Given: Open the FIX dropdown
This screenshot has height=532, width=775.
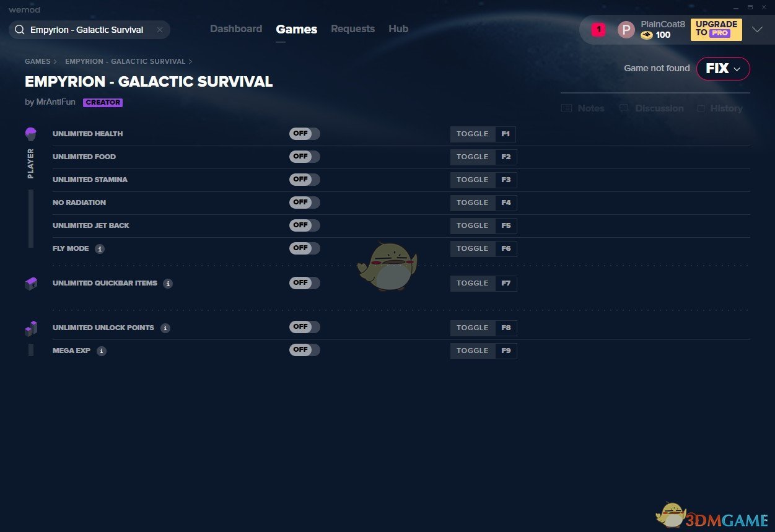Looking at the screenshot, I should pos(723,69).
